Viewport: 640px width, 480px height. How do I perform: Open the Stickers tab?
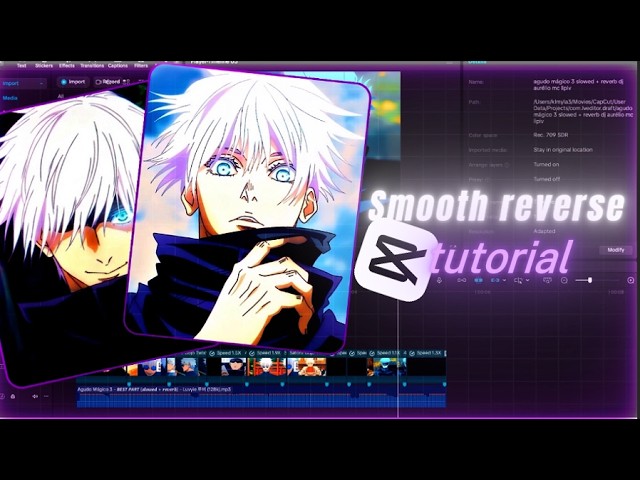point(44,65)
